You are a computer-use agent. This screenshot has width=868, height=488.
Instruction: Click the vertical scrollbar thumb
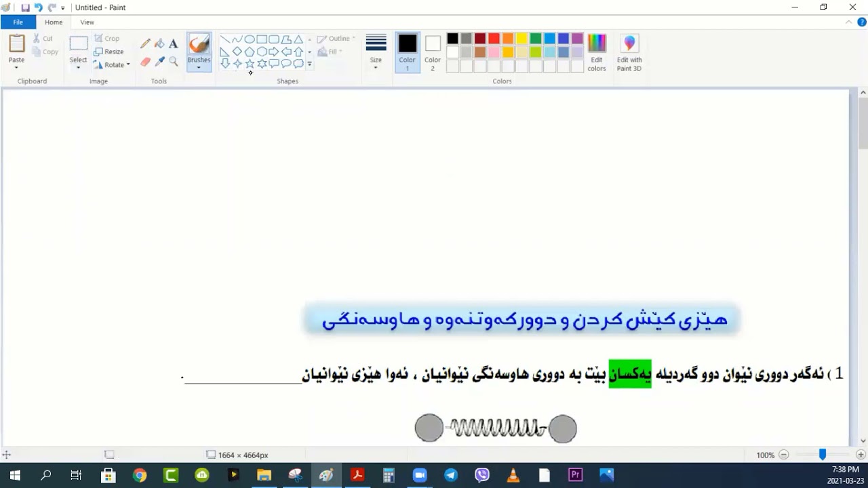(x=863, y=123)
